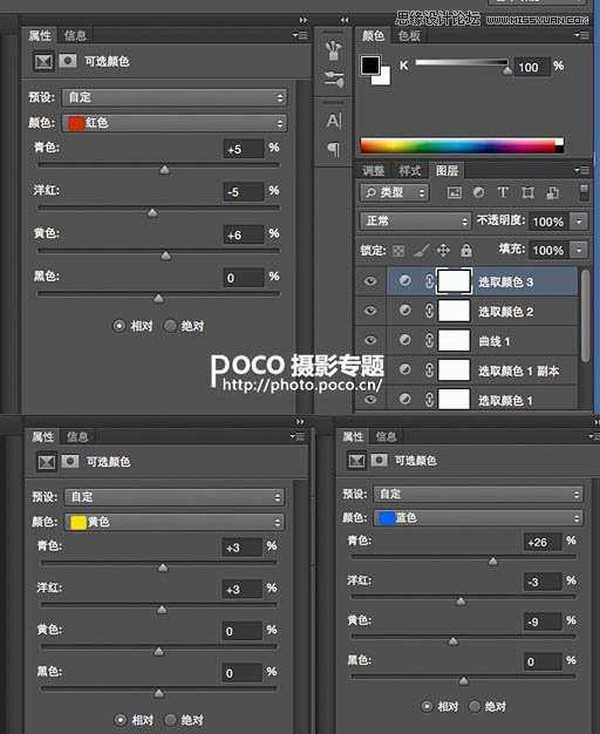This screenshot has width=600, height=734.
Task: Open the 类型 layer filter dropdown
Action: point(394,192)
